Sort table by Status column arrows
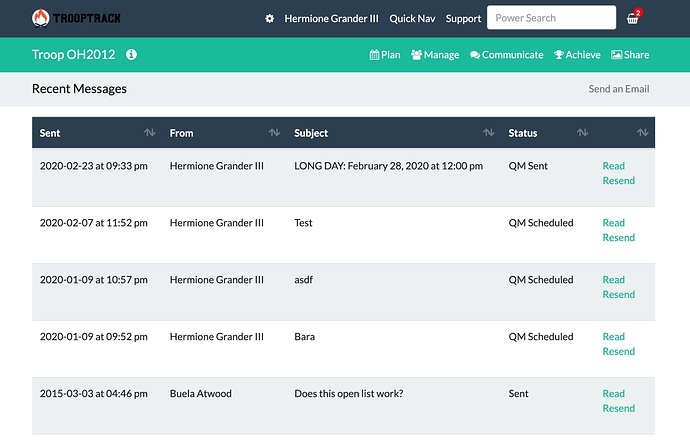This screenshot has width=690, height=444. coord(582,132)
